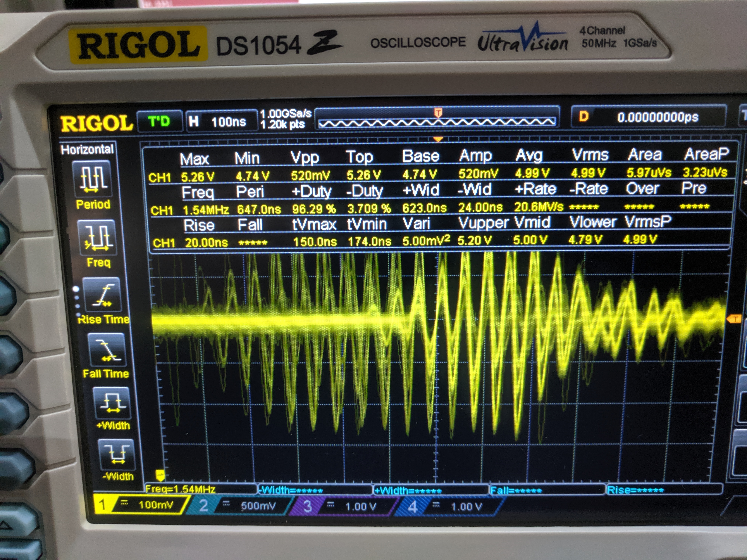Click the T'D trigger status indicator
The width and height of the screenshot is (747, 560).
(159, 121)
